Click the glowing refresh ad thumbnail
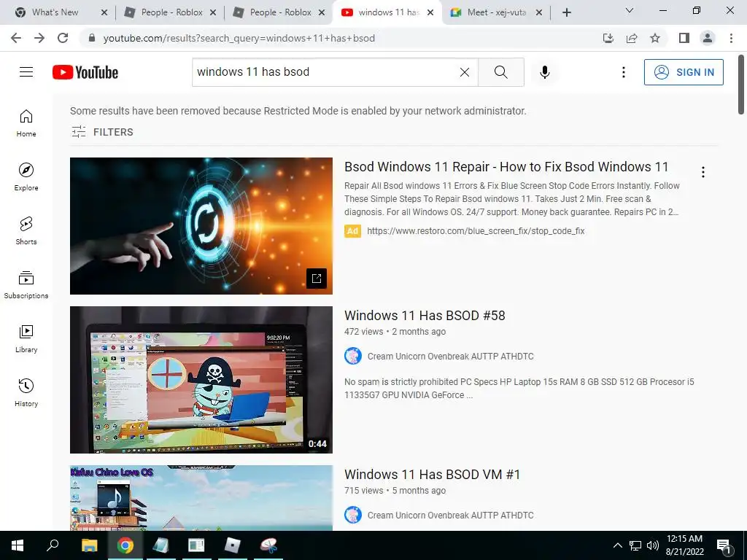Viewport: 747px width, 560px height. point(201,226)
